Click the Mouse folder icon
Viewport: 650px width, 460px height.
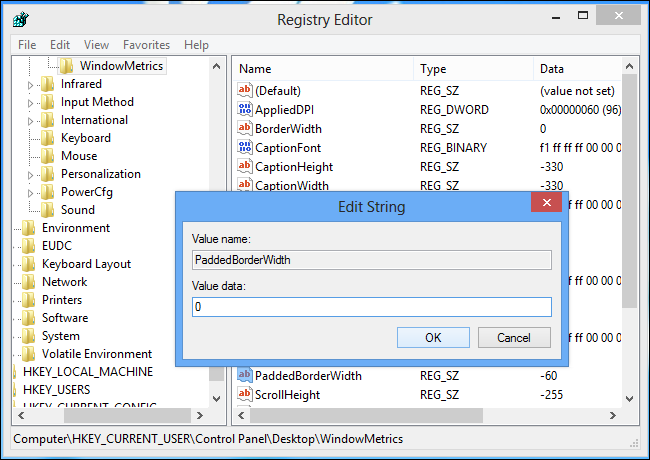click(47, 156)
